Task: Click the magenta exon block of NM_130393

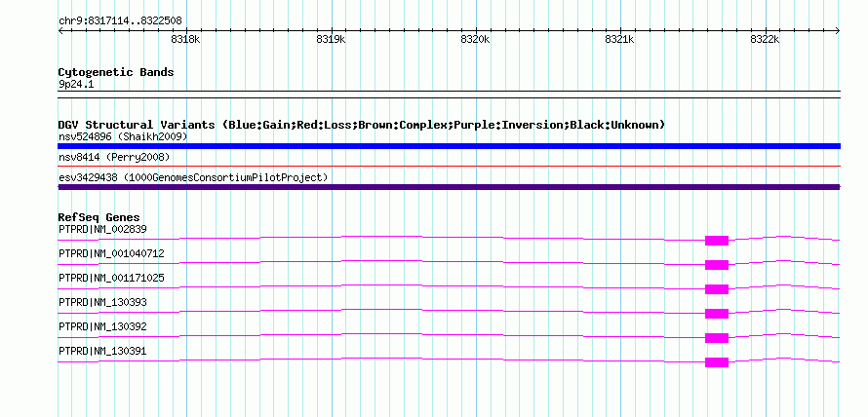Action: (x=717, y=314)
